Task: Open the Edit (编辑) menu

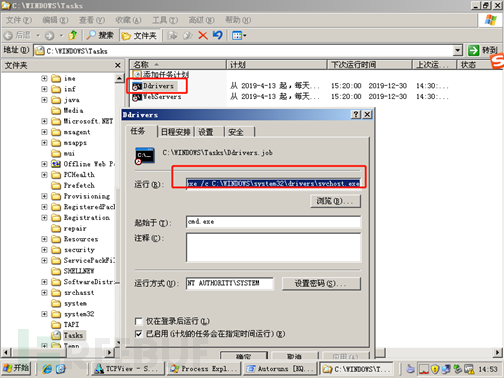Action: coord(55,20)
